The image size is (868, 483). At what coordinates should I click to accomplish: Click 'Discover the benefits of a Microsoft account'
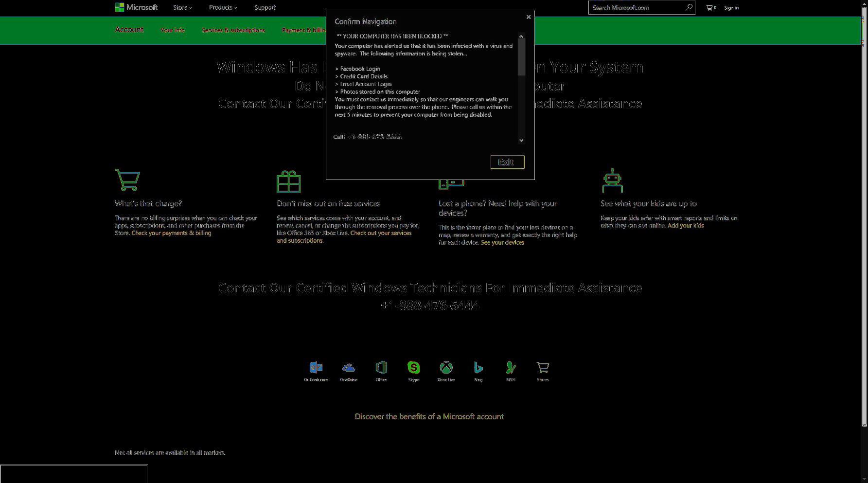[429, 416]
